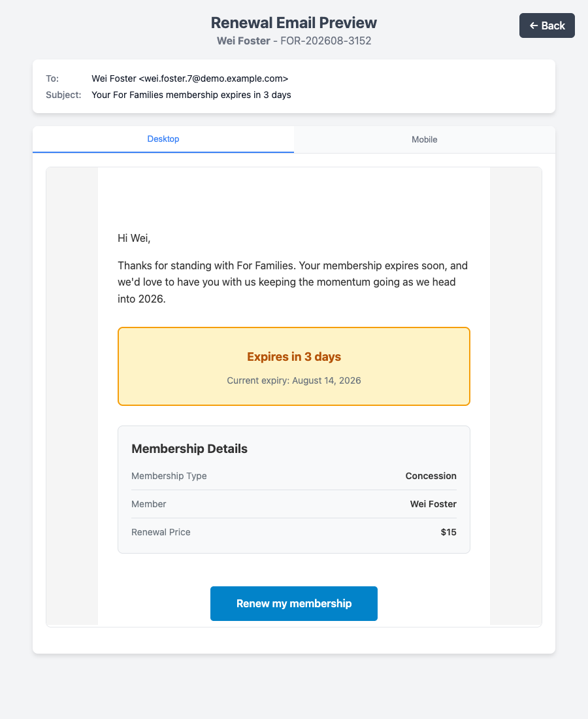Click the $15 renewal price value

(x=449, y=532)
